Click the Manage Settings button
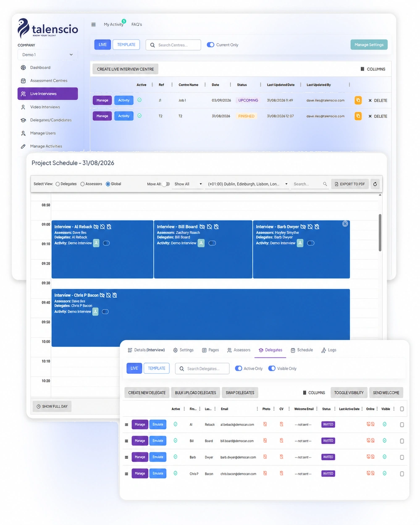420x525 pixels. [369, 45]
